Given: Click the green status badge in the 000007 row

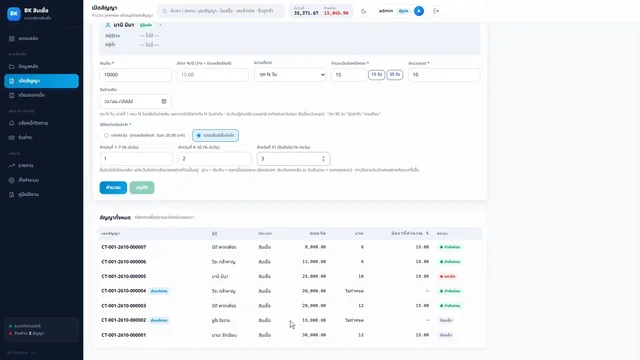Looking at the screenshot, I should point(450,247).
